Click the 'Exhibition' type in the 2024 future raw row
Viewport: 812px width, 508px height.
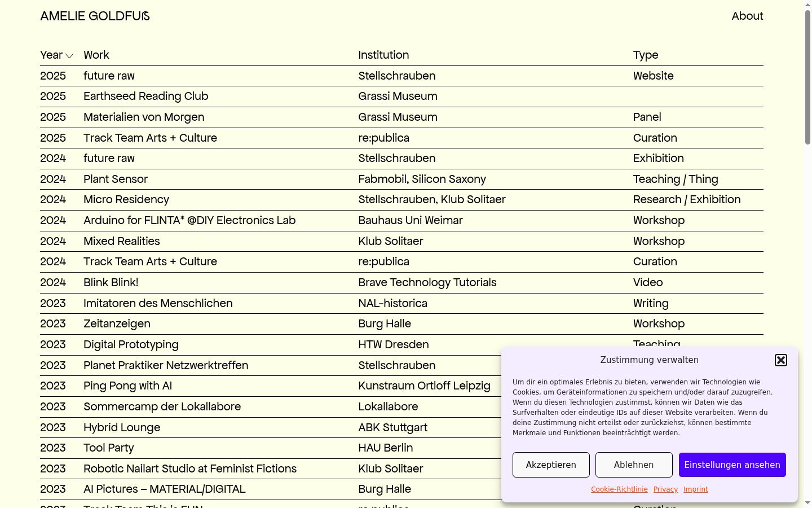[x=658, y=159]
